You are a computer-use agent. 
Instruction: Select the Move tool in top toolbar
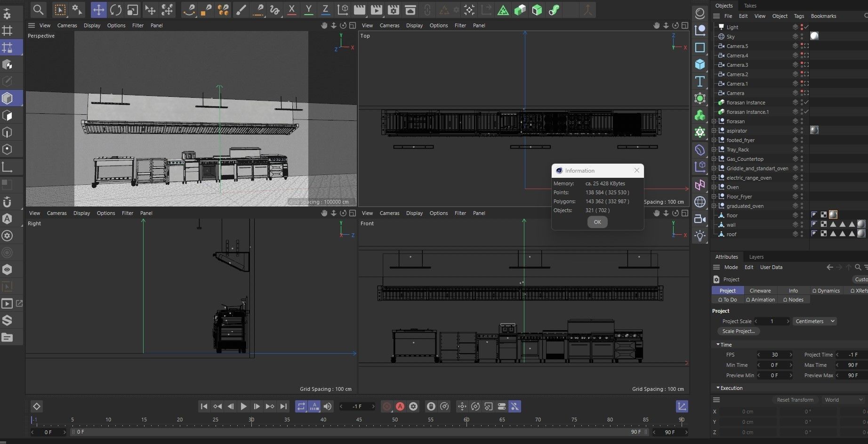click(x=98, y=9)
